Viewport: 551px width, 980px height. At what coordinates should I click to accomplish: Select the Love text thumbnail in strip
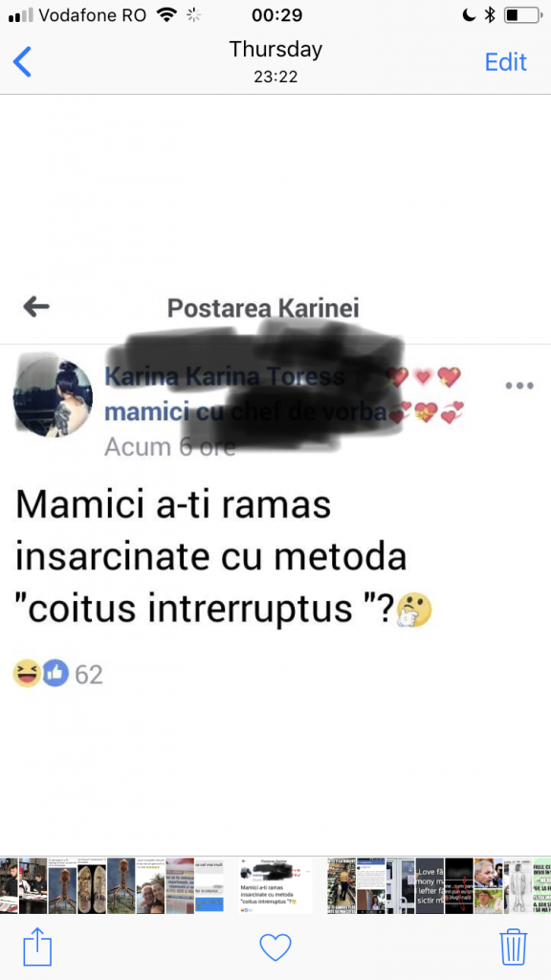[x=430, y=885]
